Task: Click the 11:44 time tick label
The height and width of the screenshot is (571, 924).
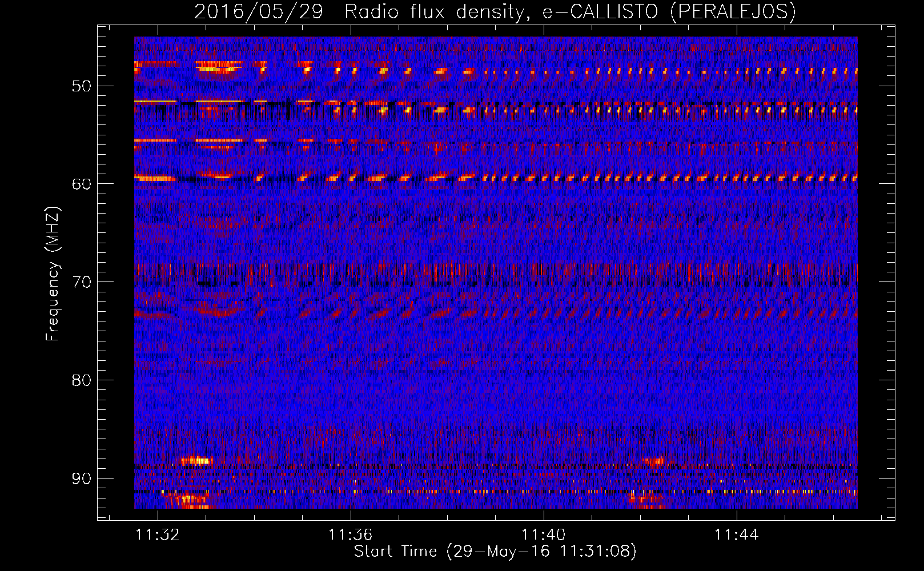Action: [x=737, y=534]
